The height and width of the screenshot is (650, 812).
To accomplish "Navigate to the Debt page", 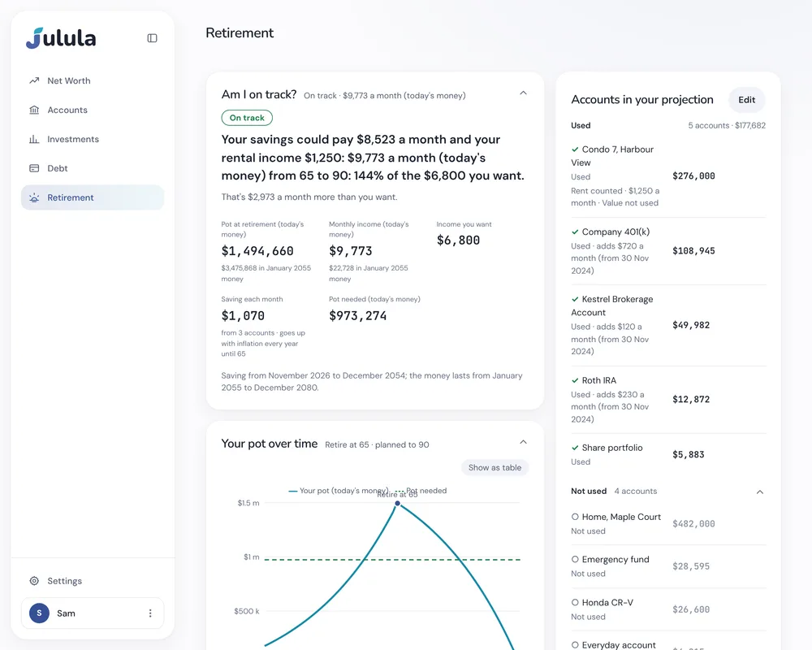I will click(x=93, y=168).
